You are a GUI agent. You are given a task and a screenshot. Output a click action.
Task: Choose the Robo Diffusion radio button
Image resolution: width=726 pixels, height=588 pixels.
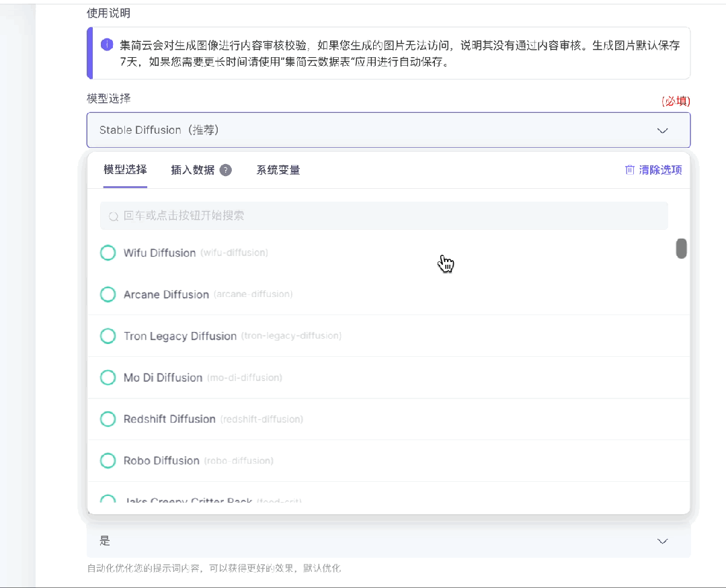tap(108, 461)
